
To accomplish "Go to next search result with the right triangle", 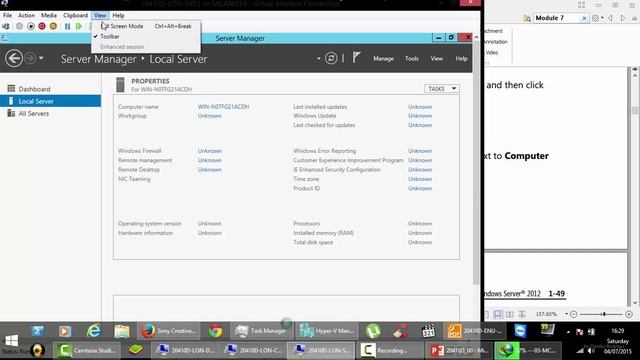I will [623, 18].
